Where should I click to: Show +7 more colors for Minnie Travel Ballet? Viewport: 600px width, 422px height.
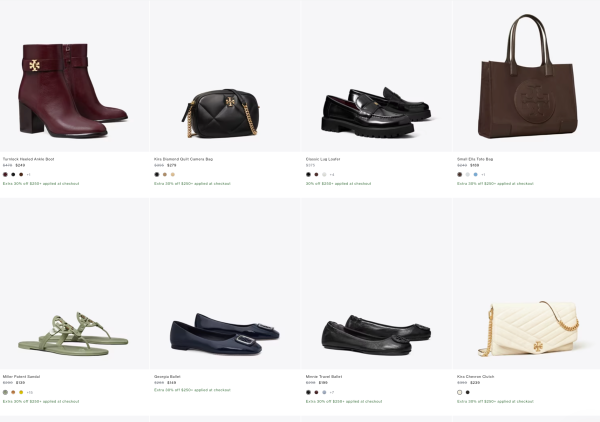coord(332,392)
